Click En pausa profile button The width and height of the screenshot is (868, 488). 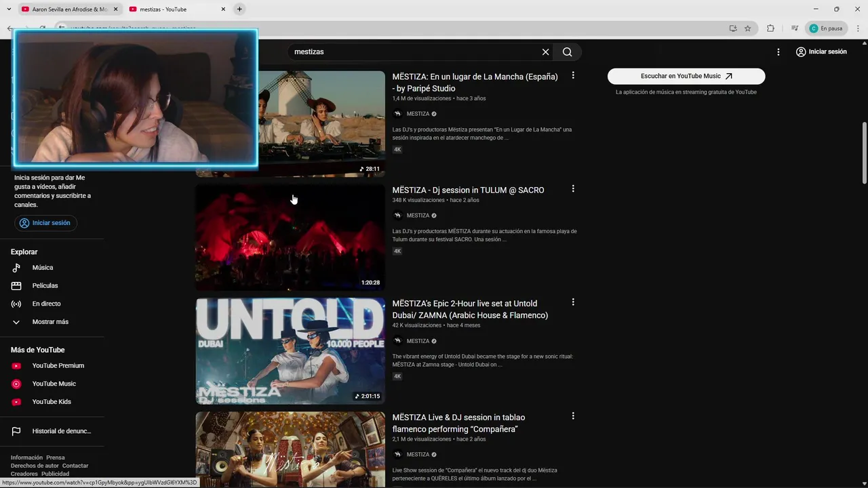tap(826, 28)
